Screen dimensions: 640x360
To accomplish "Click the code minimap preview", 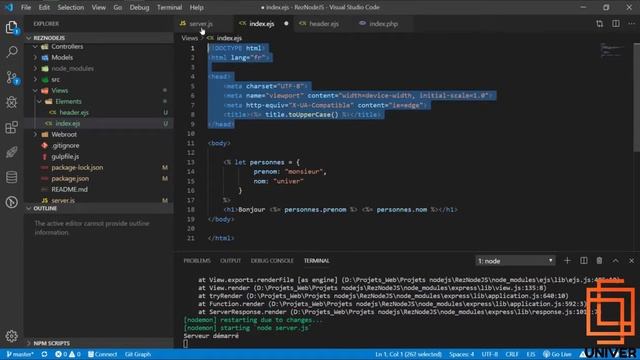I will pos(611,50).
